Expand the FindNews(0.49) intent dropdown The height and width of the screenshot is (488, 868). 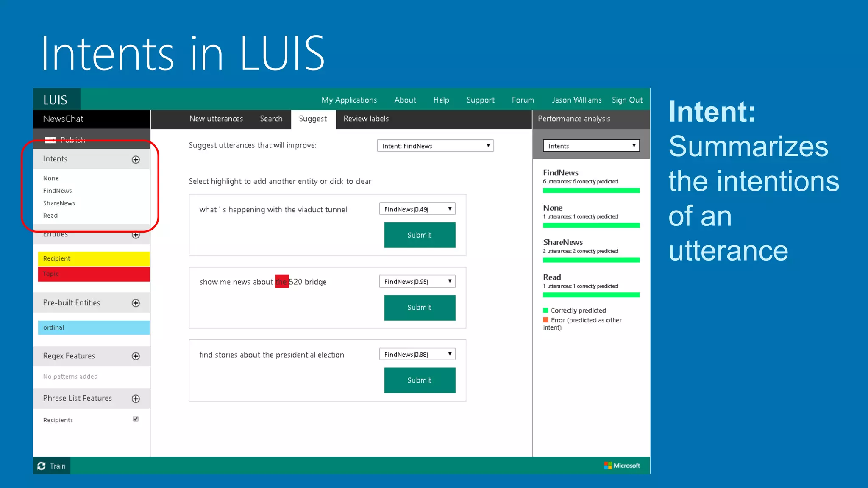pos(417,209)
